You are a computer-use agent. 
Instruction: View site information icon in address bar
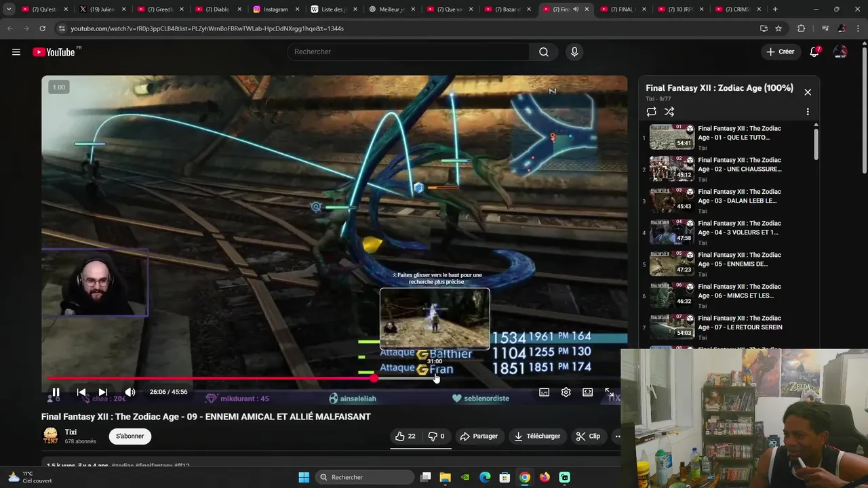click(x=62, y=28)
